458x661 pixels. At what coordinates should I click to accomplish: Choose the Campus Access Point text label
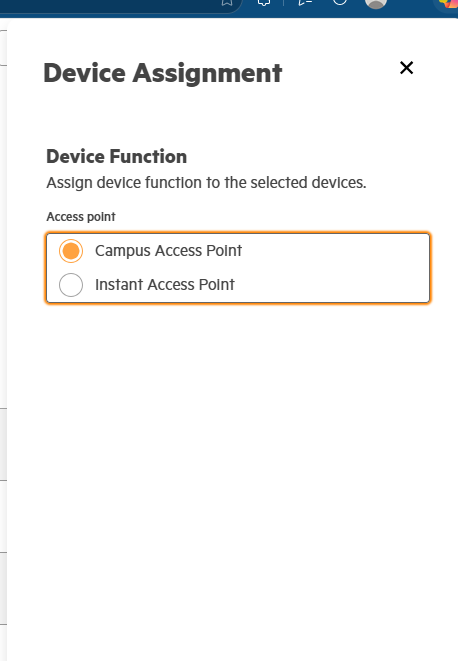(x=168, y=251)
